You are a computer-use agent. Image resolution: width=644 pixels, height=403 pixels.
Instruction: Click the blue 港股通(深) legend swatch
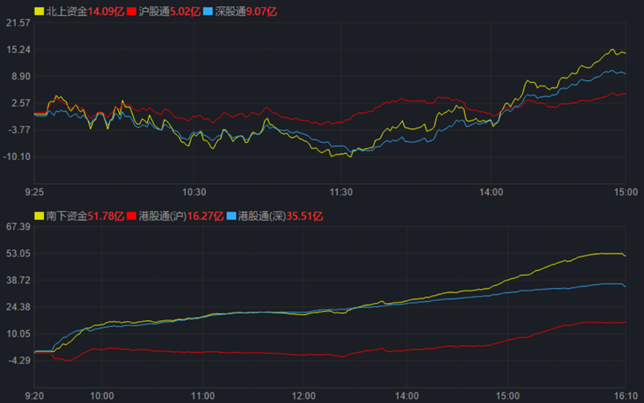pyautogui.click(x=232, y=216)
